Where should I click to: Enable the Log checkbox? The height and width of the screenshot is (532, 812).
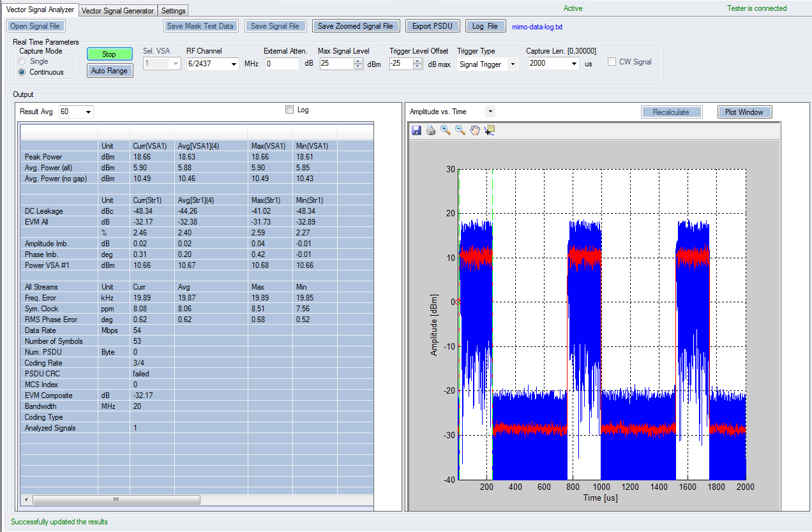290,110
